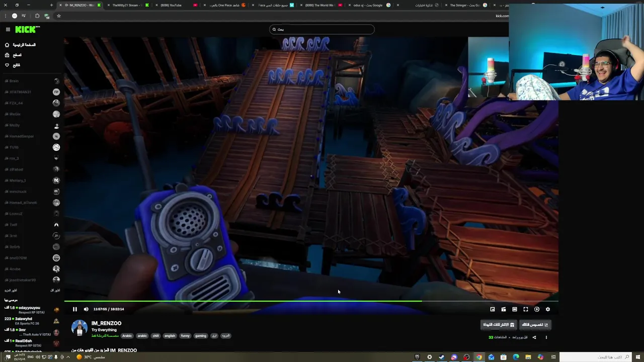Click the customize channel button

535,325
